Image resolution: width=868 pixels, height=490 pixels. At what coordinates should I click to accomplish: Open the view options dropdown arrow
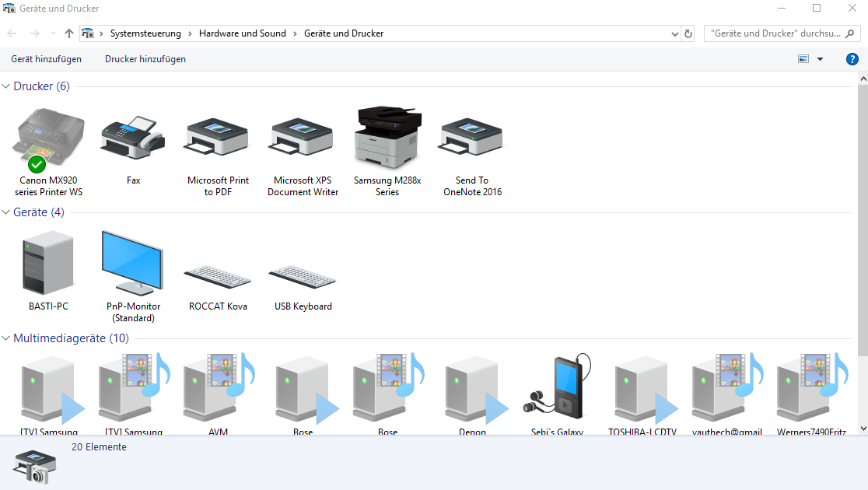point(820,59)
